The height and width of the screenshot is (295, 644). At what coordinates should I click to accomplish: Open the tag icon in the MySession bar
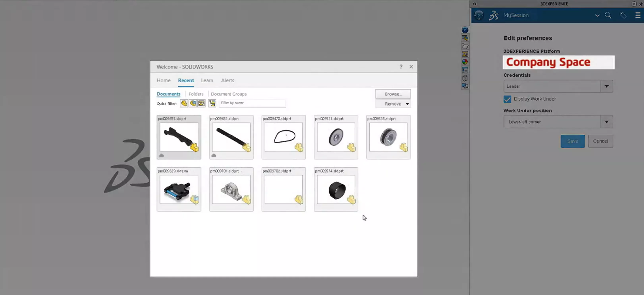click(623, 15)
